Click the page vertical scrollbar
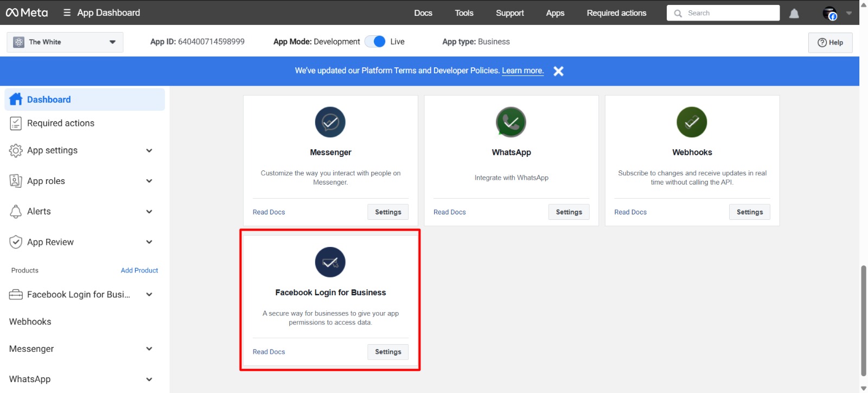This screenshot has height=393, width=868. coord(863,320)
